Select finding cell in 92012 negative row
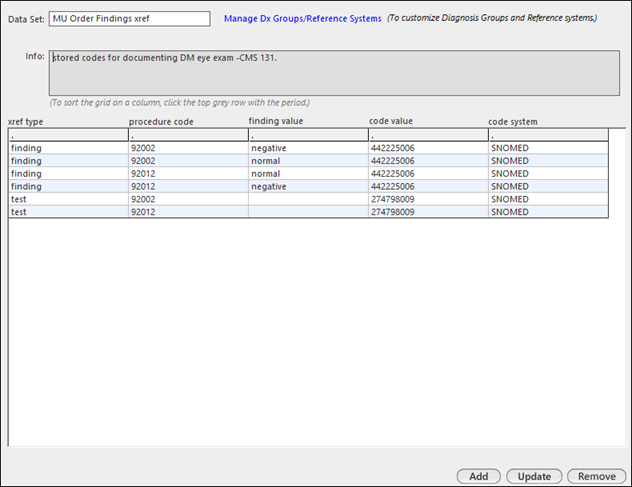632x487 pixels. 68,187
